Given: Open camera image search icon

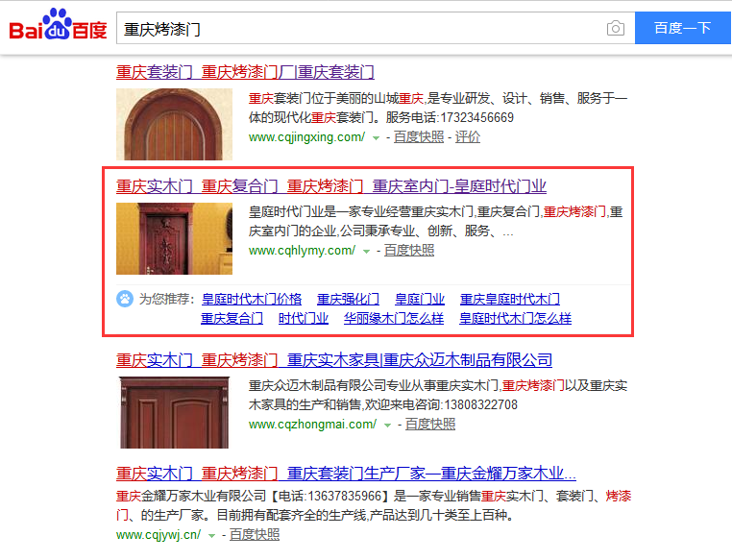Looking at the screenshot, I should (x=616, y=29).
